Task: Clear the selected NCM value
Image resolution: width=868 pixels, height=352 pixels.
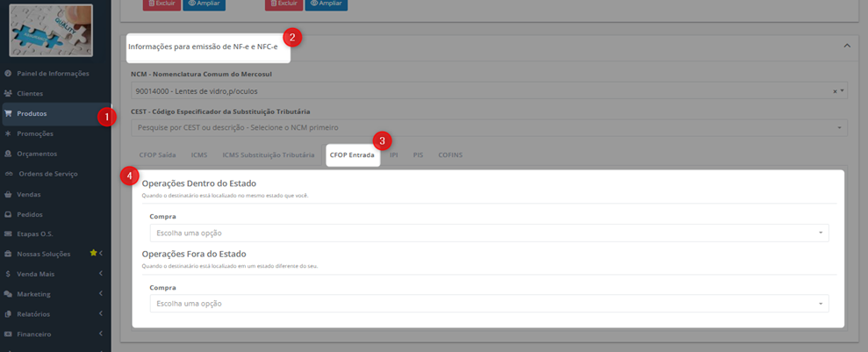Action: click(835, 91)
